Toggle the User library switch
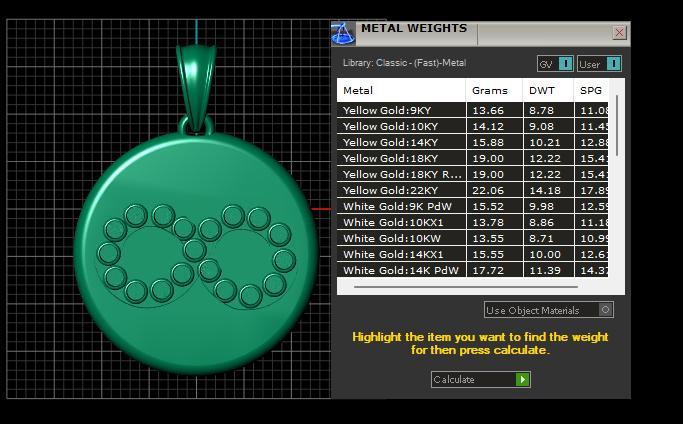683x424 pixels. click(x=599, y=64)
